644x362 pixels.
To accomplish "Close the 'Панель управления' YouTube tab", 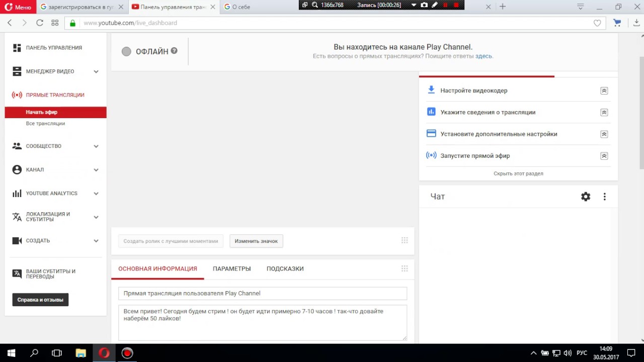I will (213, 7).
